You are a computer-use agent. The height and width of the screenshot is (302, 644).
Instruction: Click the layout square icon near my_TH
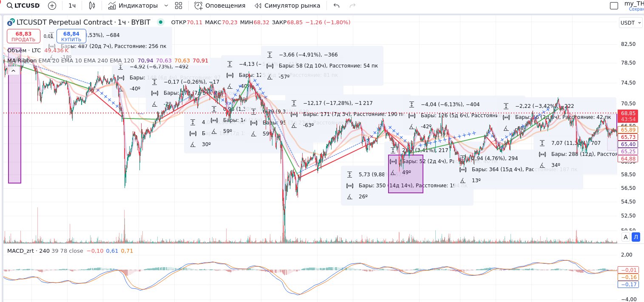pyautogui.click(x=614, y=6)
